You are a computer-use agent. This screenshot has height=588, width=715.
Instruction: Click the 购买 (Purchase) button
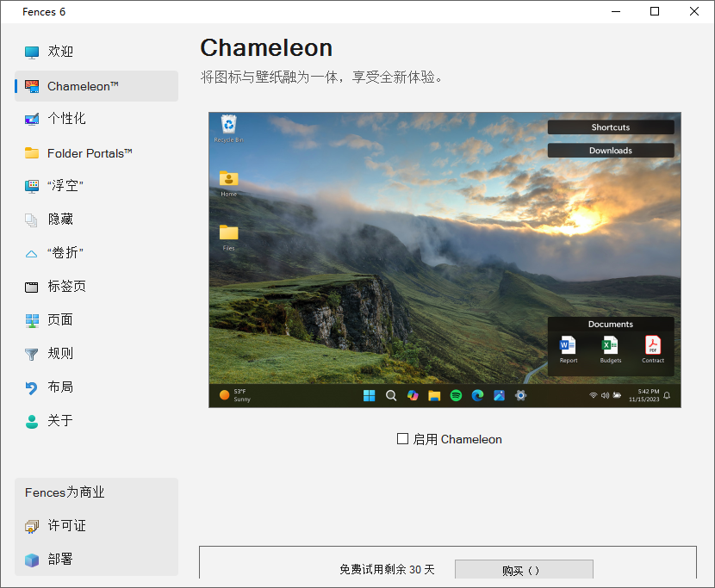point(523,569)
